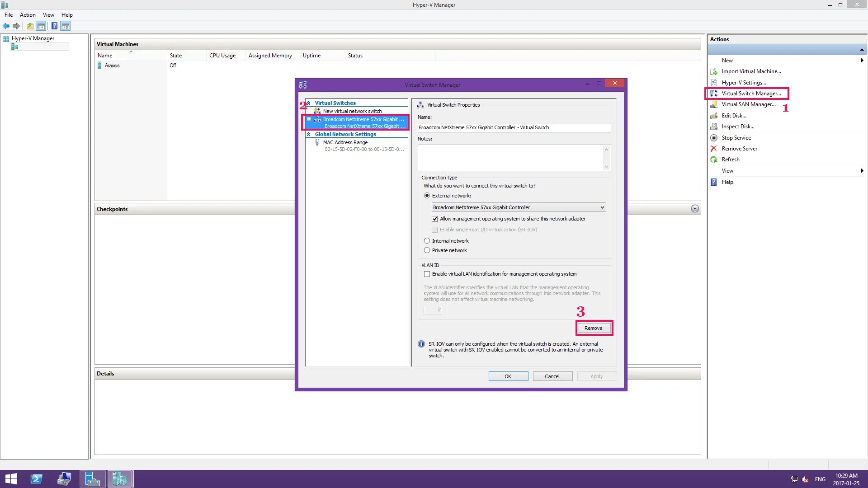This screenshot has width=868, height=488.
Task: Collapse the Global Network Settings section
Action: point(308,134)
